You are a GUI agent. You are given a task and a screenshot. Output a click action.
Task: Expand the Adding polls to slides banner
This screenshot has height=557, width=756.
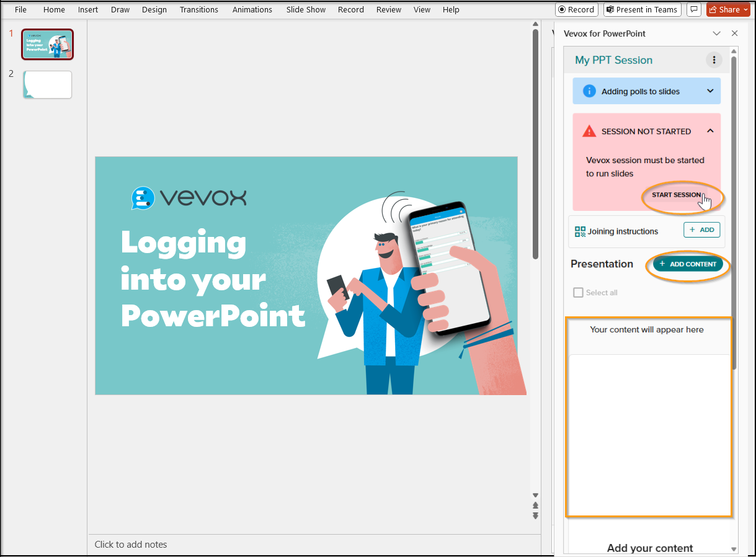[711, 91]
